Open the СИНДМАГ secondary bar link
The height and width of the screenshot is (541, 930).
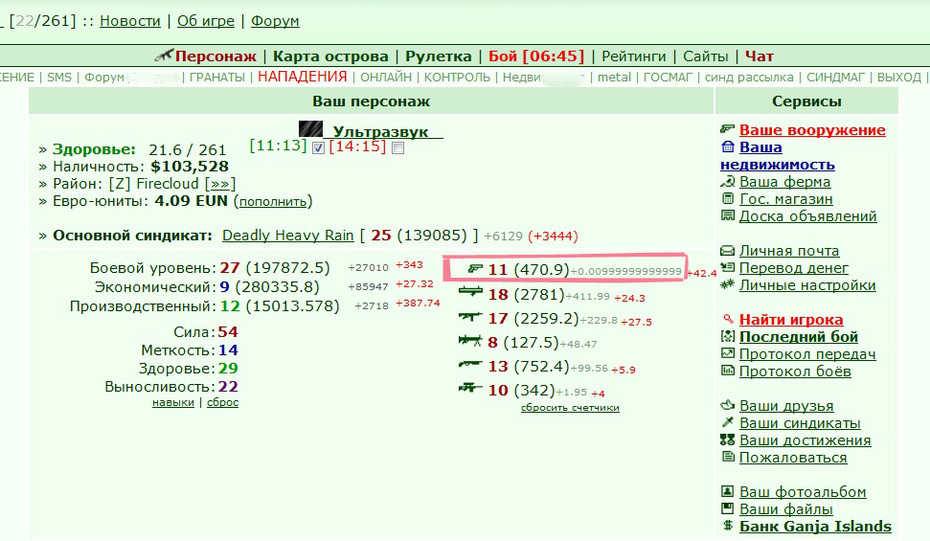coord(836,77)
